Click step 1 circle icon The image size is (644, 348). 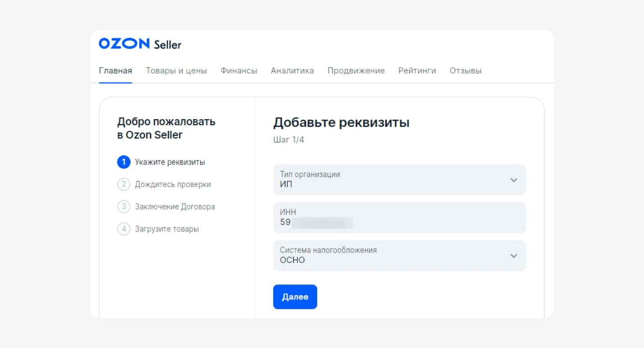[124, 162]
